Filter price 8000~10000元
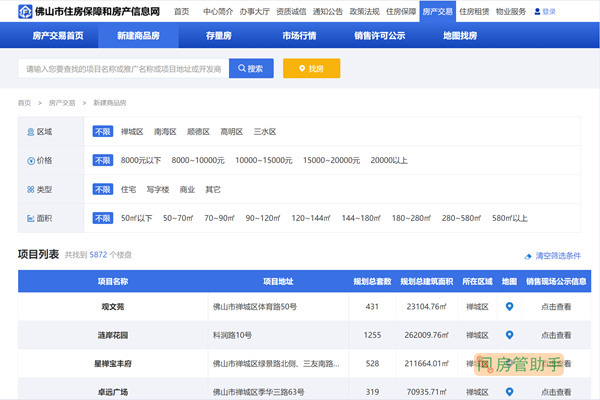This screenshot has width=600, height=400. pyautogui.click(x=198, y=160)
